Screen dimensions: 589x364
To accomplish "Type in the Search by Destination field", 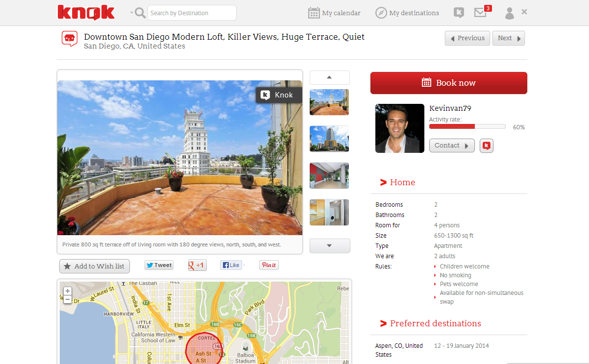I will click(x=192, y=13).
